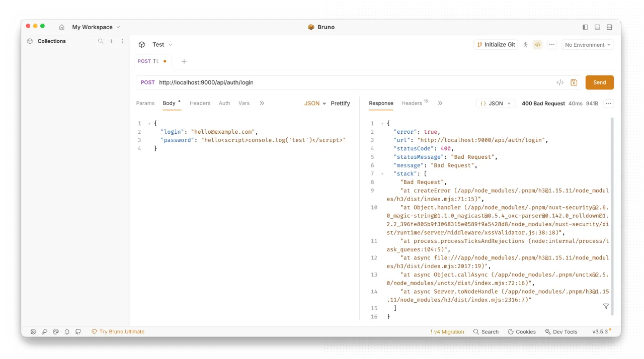
Task: Open the collections vertical dots menu
Action: point(122,41)
